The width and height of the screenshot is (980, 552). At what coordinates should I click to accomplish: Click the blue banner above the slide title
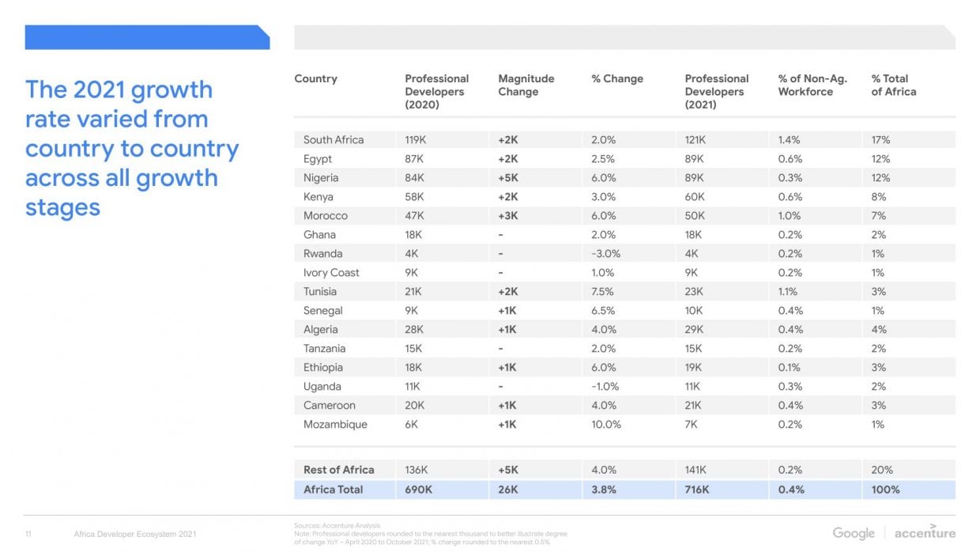[x=147, y=37]
